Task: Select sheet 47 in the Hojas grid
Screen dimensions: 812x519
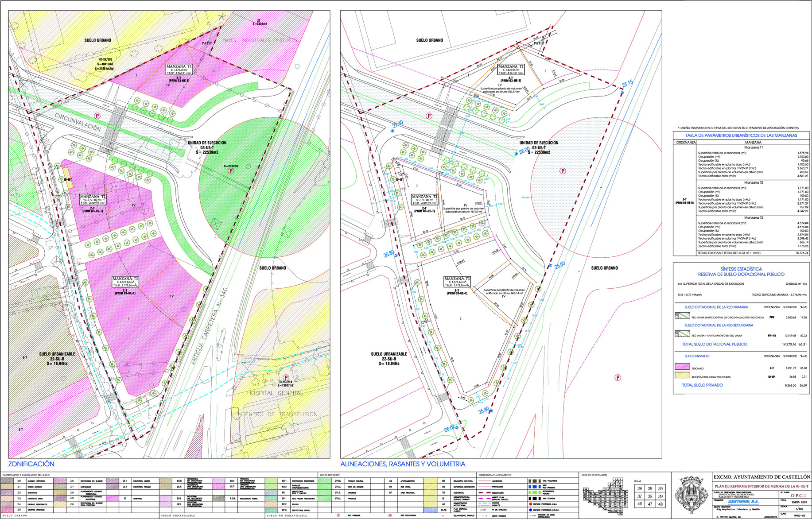Action: tap(650, 504)
